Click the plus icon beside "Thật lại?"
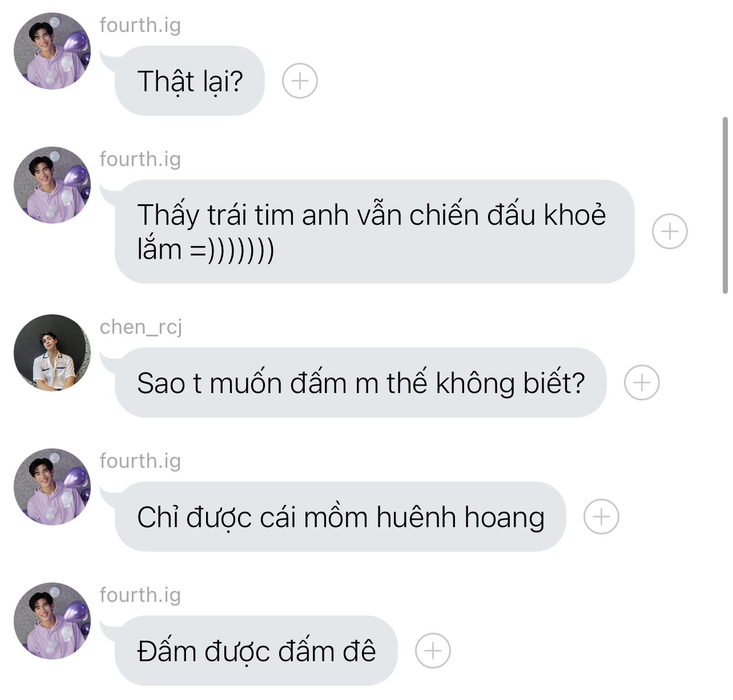733x700 pixels. (300, 81)
